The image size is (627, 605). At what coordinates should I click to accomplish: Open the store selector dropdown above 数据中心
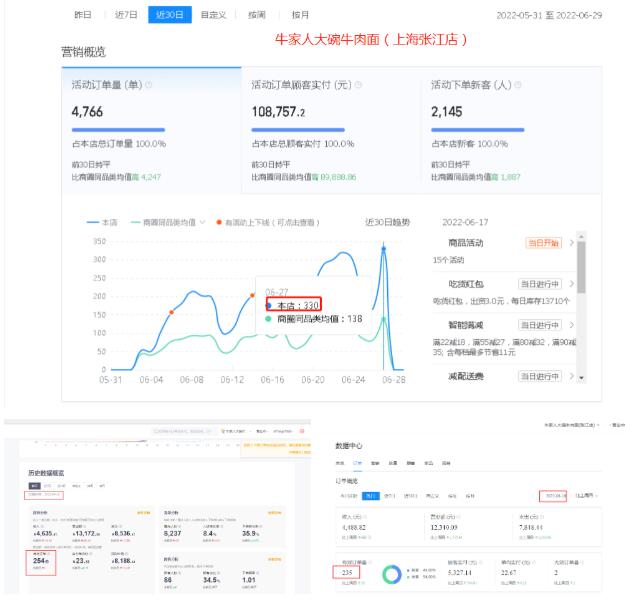click(572, 425)
